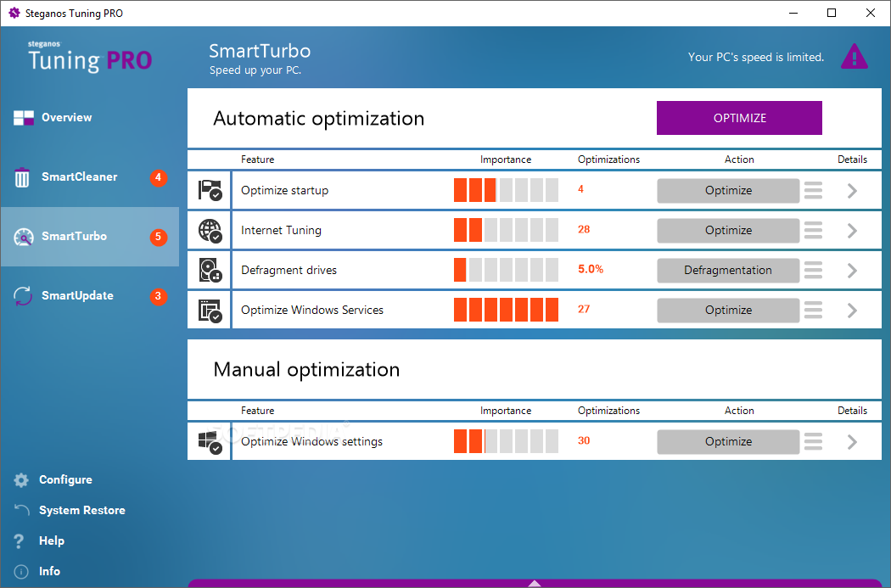This screenshot has width=891, height=588.
Task: Click the Info circle icon
Action: coord(21,572)
